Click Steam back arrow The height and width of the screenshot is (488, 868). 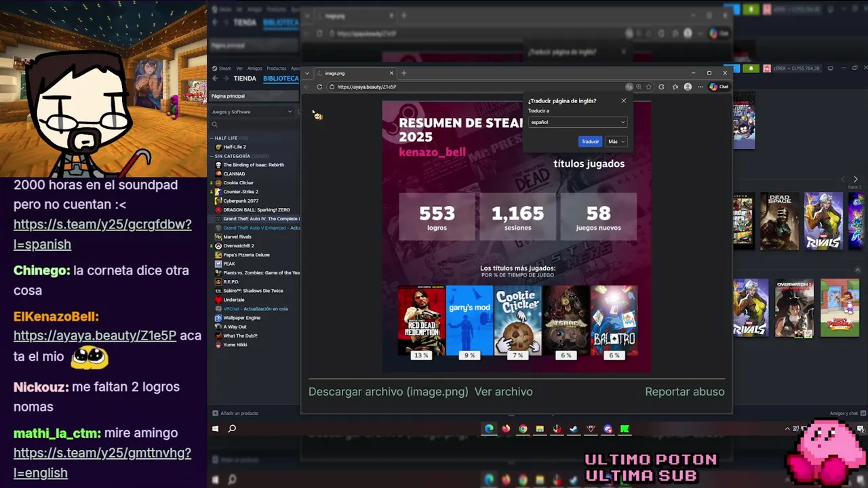click(x=215, y=79)
